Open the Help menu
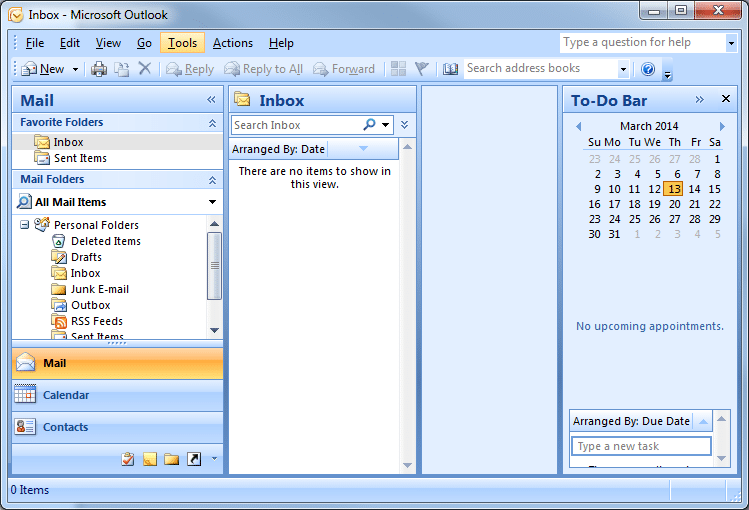Image resolution: width=749 pixels, height=510 pixels. coord(281,43)
